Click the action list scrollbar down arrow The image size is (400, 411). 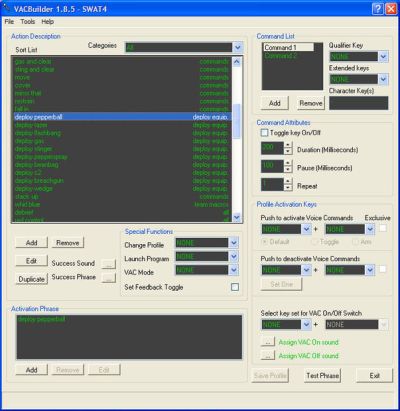click(237, 217)
